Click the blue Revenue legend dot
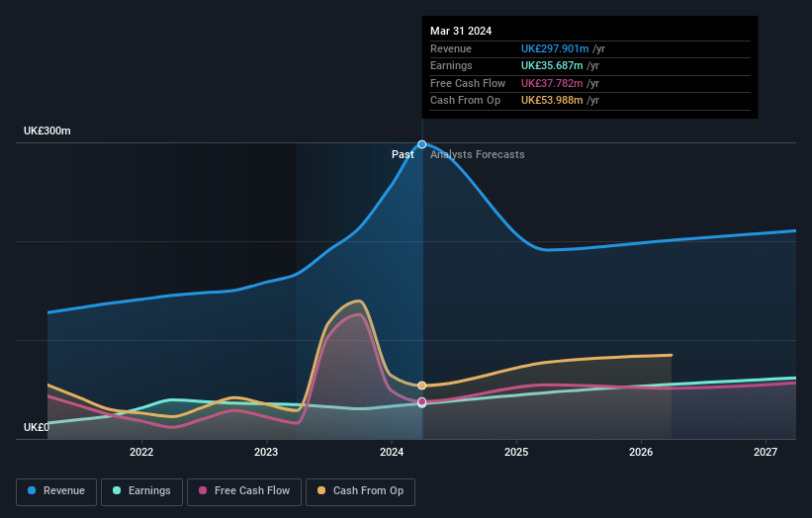Image resolution: width=812 pixels, height=518 pixels. 32,490
